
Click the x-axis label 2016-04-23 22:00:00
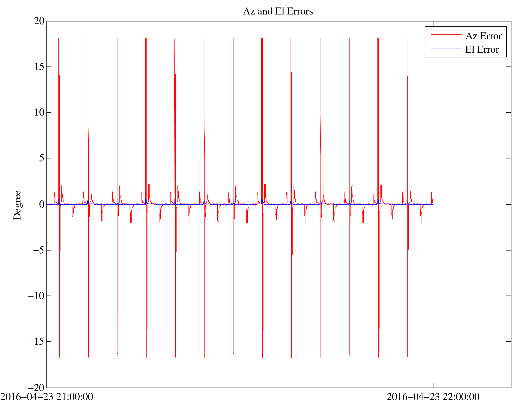pos(433,397)
